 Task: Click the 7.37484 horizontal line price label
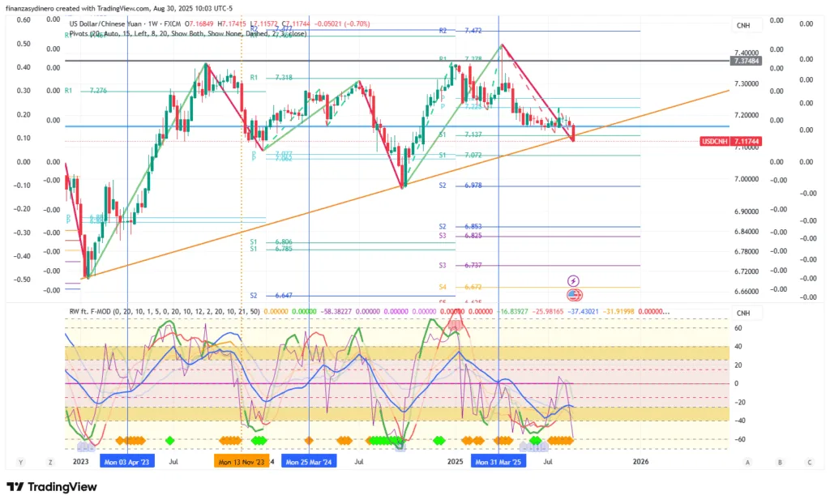click(747, 61)
